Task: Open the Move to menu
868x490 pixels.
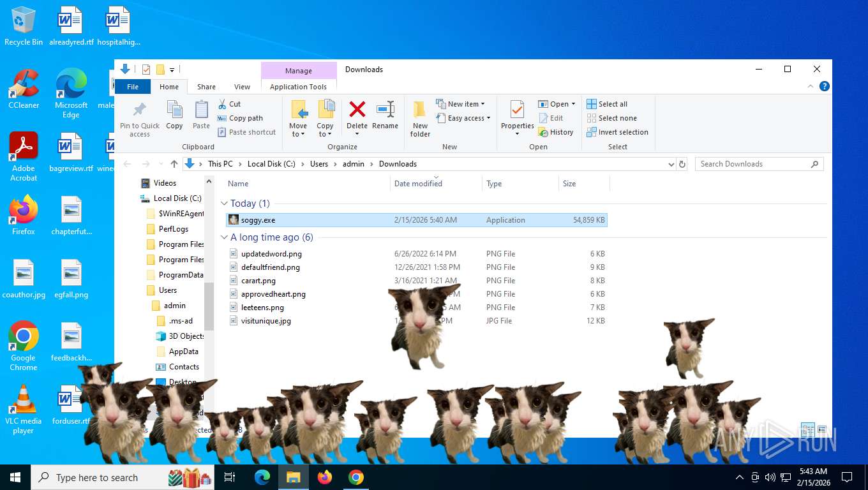Action: point(298,119)
